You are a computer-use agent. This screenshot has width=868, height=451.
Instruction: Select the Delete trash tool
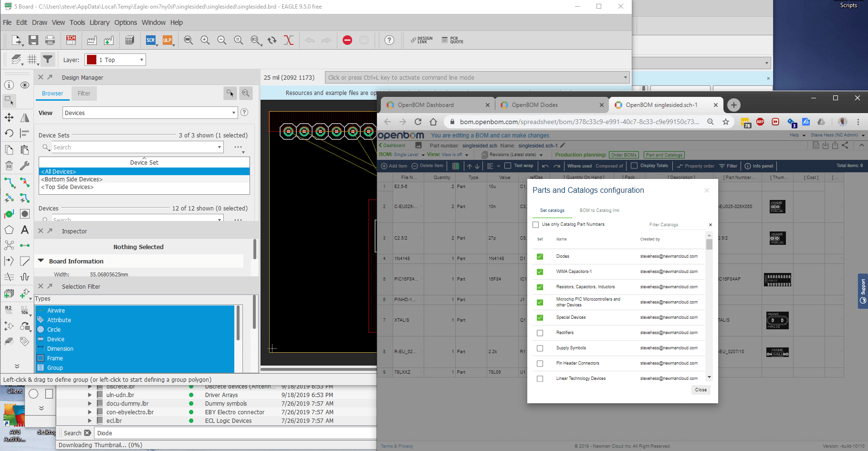(x=9, y=166)
